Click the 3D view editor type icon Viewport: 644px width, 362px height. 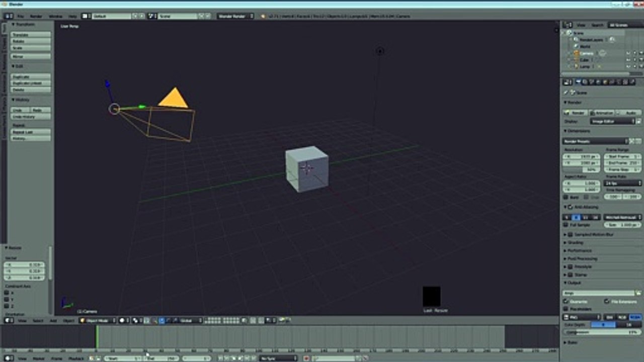point(9,320)
